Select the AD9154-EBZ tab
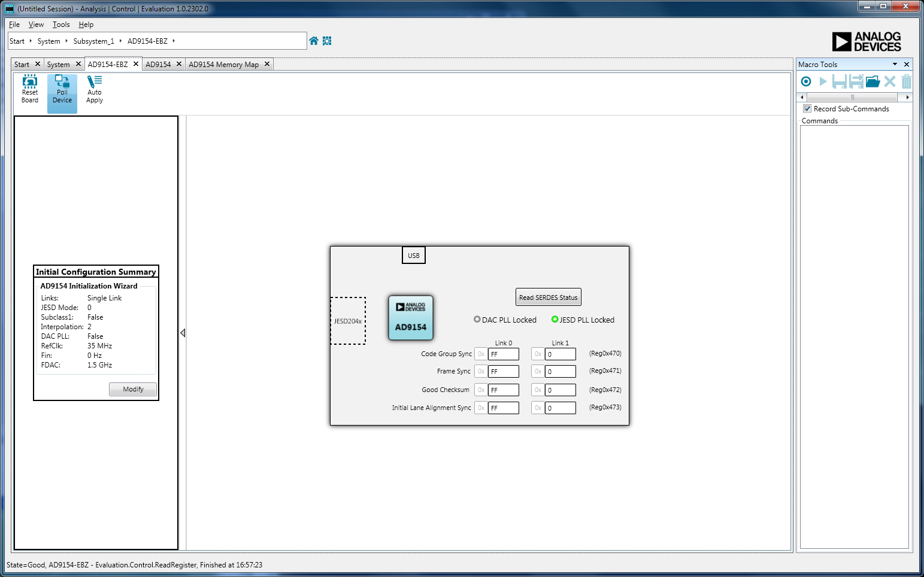This screenshot has height=577, width=924. click(x=108, y=65)
